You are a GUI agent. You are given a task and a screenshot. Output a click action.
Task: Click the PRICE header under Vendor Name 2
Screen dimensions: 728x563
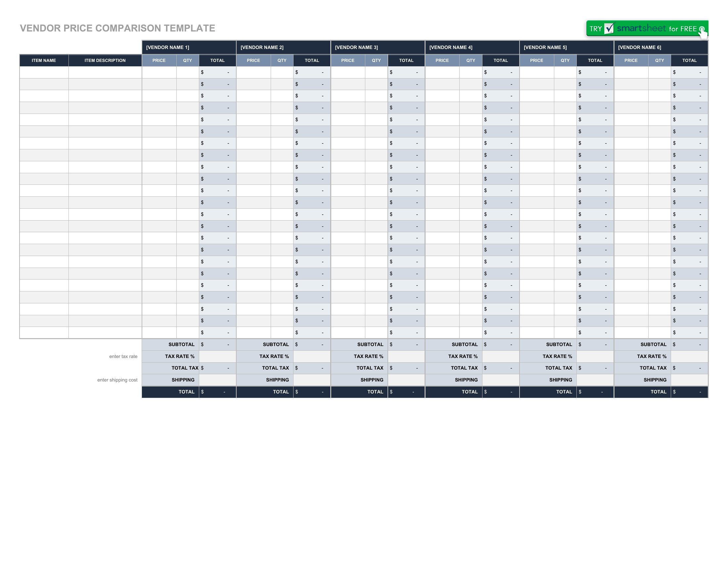click(253, 60)
